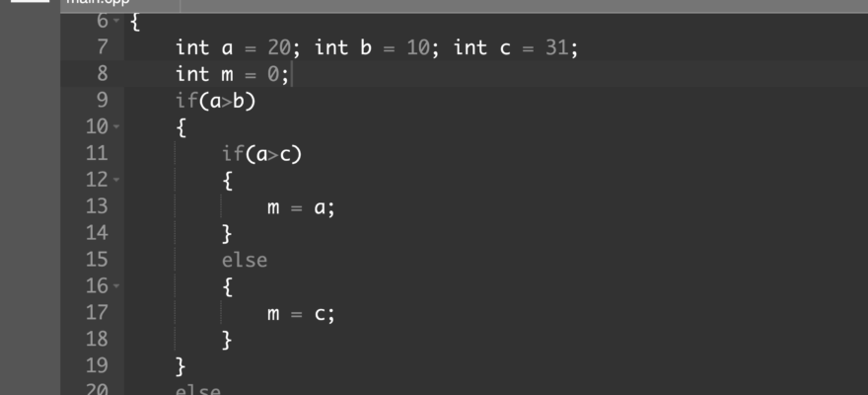This screenshot has height=395, width=868.
Task: Place cursor on value 20 in line 7
Action: pyautogui.click(x=279, y=48)
